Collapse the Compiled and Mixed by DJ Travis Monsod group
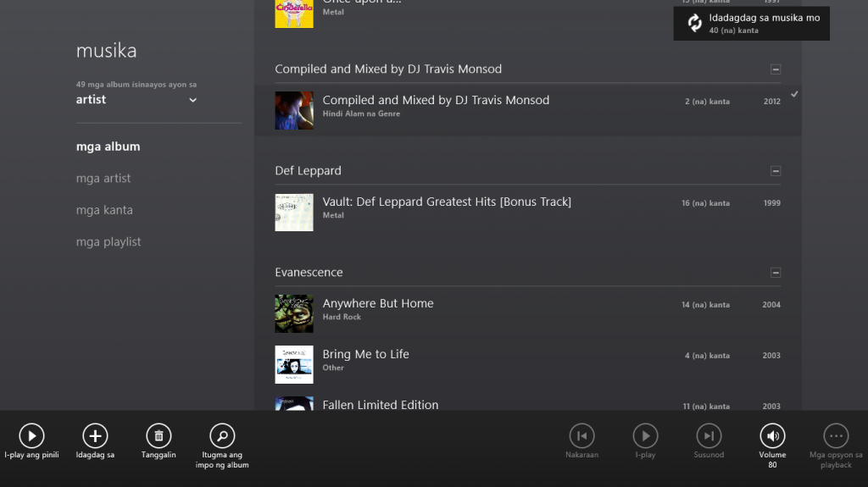868x487 pixels. (776, 69)
